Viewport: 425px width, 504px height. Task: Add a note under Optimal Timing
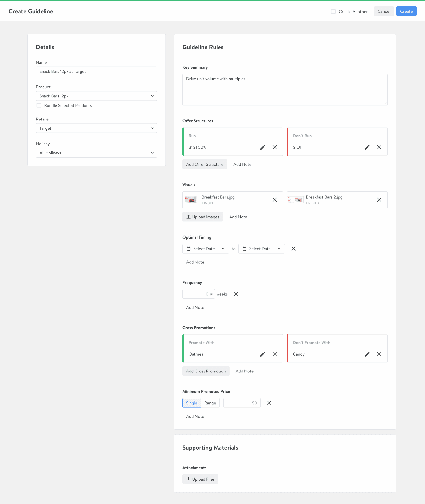(195, 262)
